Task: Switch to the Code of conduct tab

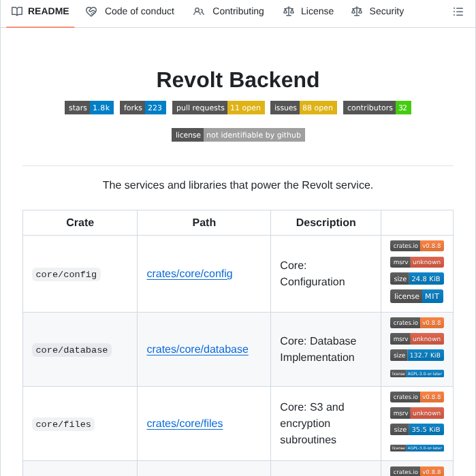Action: 130,11
